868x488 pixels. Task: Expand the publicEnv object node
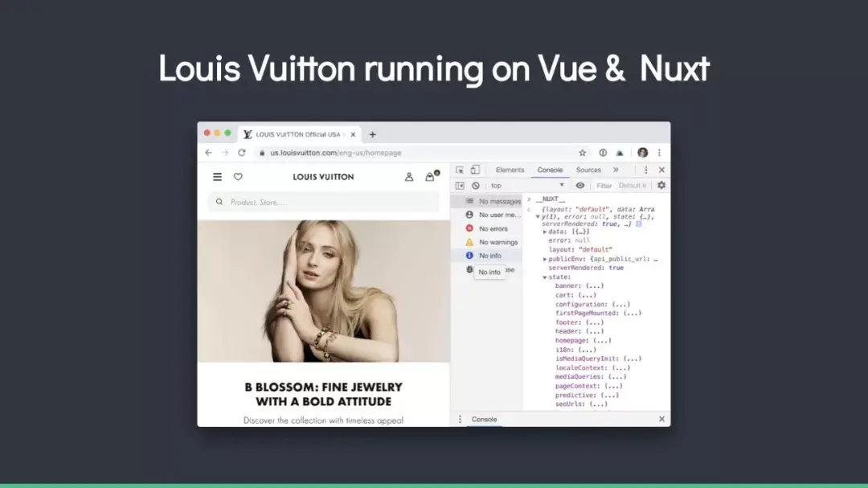[545, 259]
